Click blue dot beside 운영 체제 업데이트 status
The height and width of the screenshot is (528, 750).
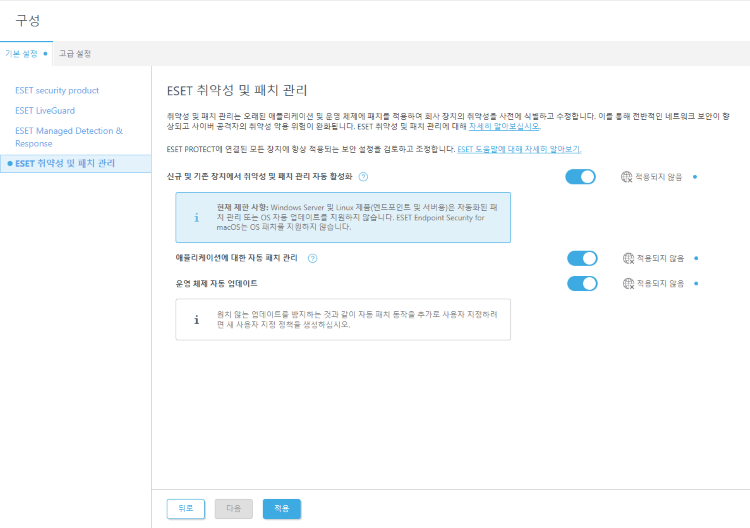[696, 284]
